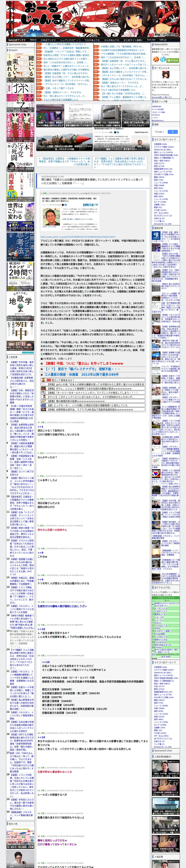The height and width of the screenshot is (868, 186).
Task: Open popular article 5 【悲報】永野芽郁&田中圭
Action: click(x=22, y=432)
